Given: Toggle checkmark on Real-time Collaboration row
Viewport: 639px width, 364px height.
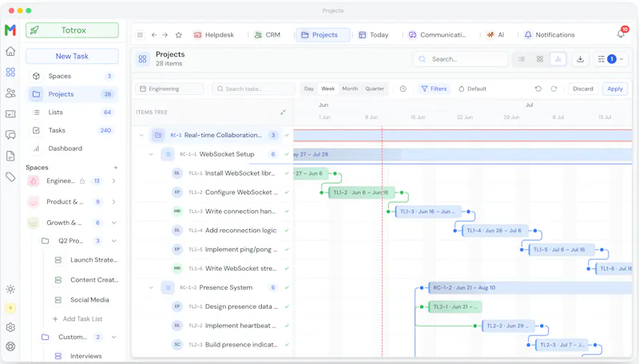Looking at the screenshot, I should pos(287,135).
